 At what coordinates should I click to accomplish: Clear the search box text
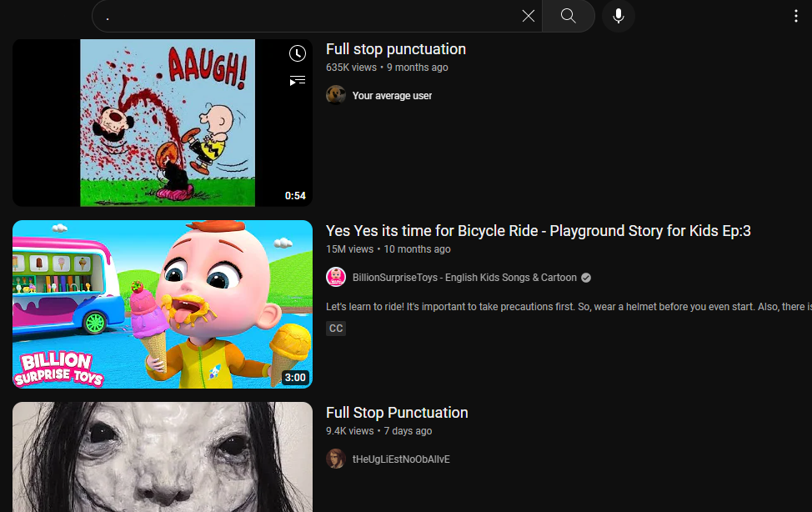[x=529, y=16]
